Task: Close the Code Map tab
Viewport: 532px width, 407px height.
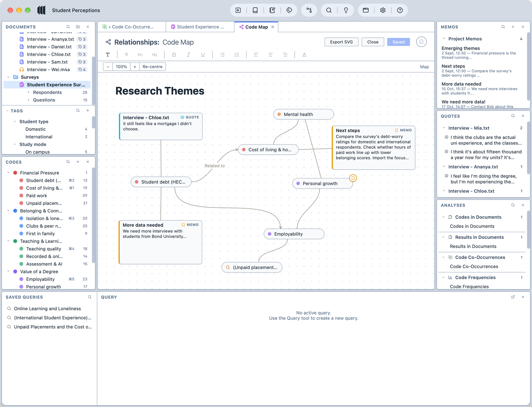Action: [273, 27]
